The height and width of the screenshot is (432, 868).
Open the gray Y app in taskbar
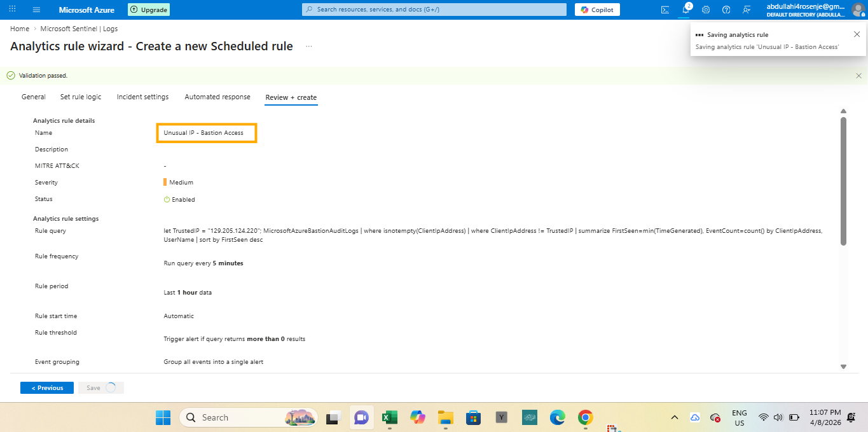click(x=502, y=417)
